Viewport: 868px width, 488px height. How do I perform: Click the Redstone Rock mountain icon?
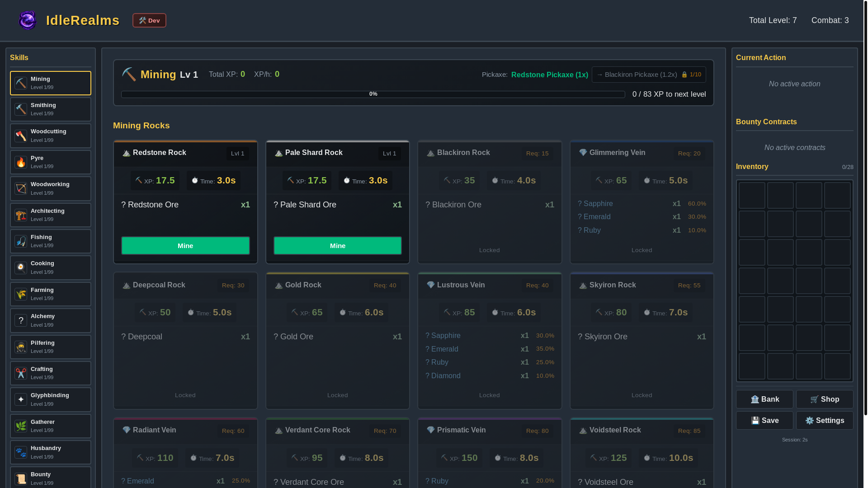[127, 153]
